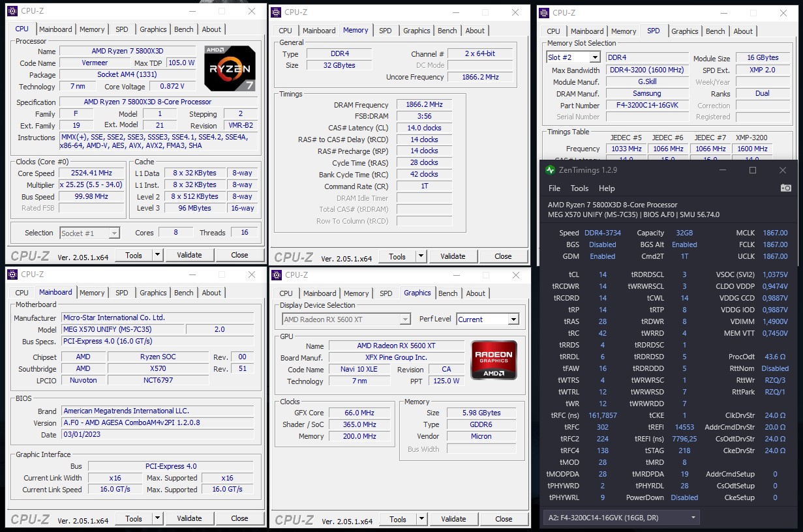Viewport: 803px width, 532px height.
Task: Click the ZenTimings leaf icon in the titlebar
Action: (551, 170)
